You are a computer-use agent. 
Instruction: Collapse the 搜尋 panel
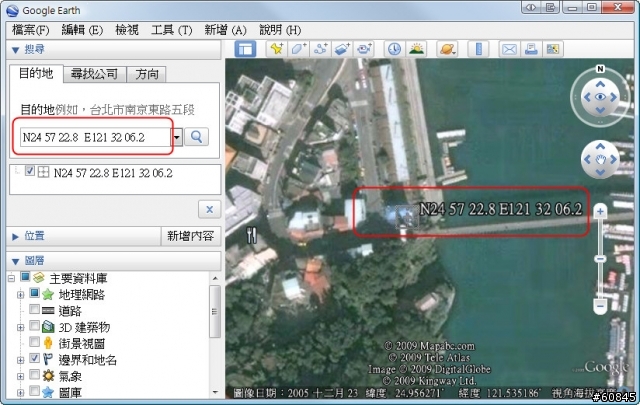[16, 50]
